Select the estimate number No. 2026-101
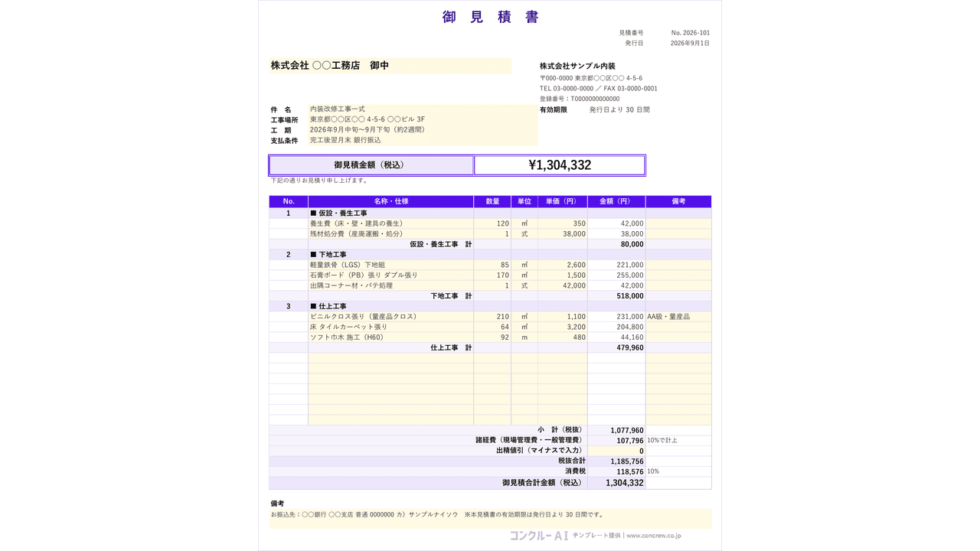The width and height of the screenshot is (980, 551). (x=691, y=33)
